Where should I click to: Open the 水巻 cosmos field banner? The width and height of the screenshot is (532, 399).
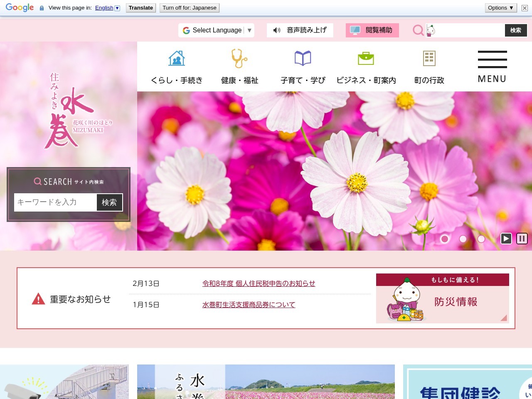coord(266,382)
